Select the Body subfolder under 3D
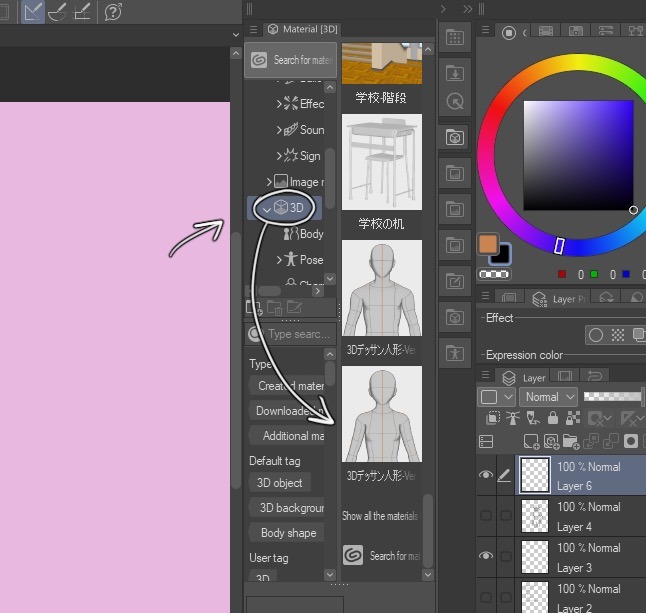 pyautogui.click(x=303, y=234)
